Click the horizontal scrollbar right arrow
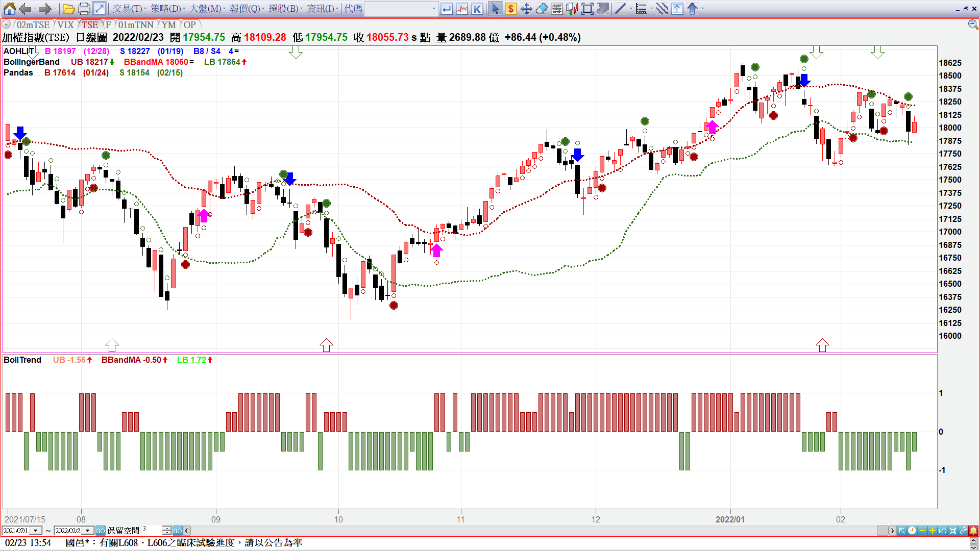The height and width of the screenshot is (551, 980). [892, 531]
